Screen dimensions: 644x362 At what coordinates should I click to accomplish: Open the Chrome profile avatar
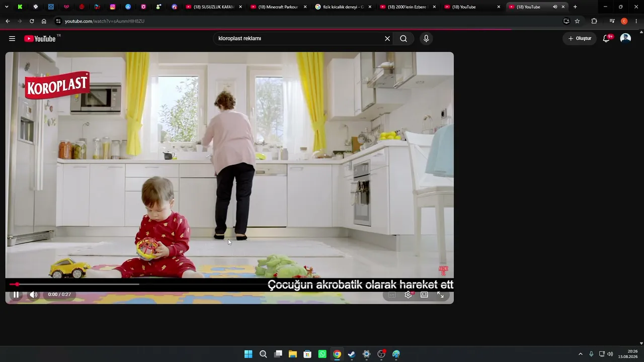(x=624, y=21)
